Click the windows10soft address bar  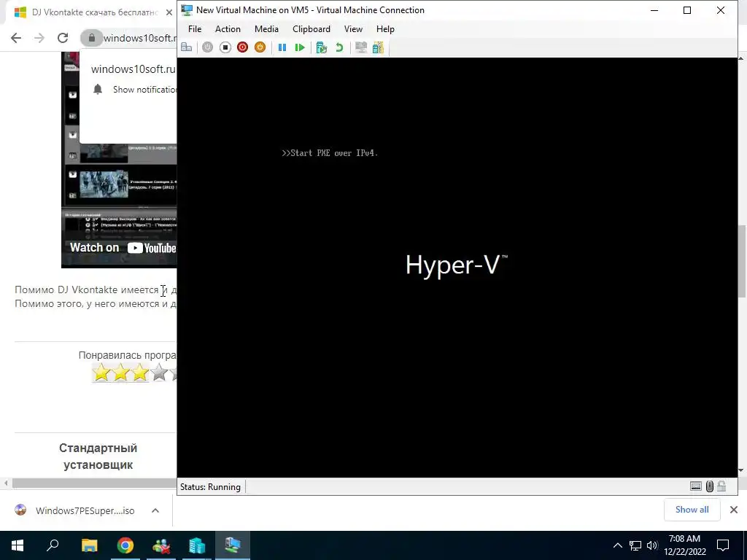pyautogui.click(x=139, y=38)
